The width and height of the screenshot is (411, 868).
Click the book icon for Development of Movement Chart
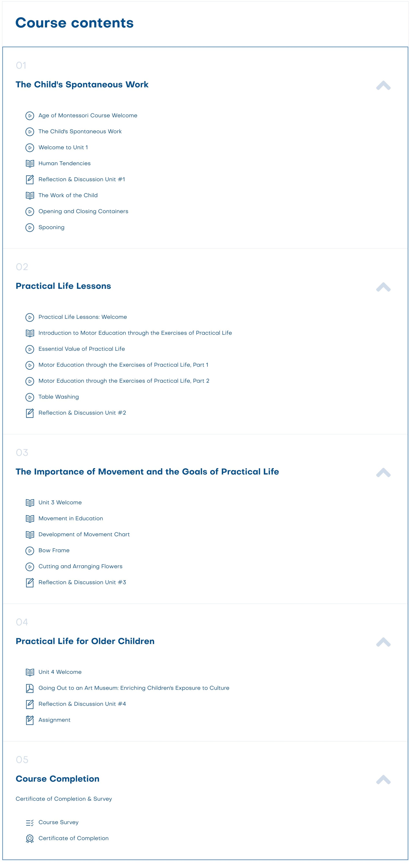30,534
